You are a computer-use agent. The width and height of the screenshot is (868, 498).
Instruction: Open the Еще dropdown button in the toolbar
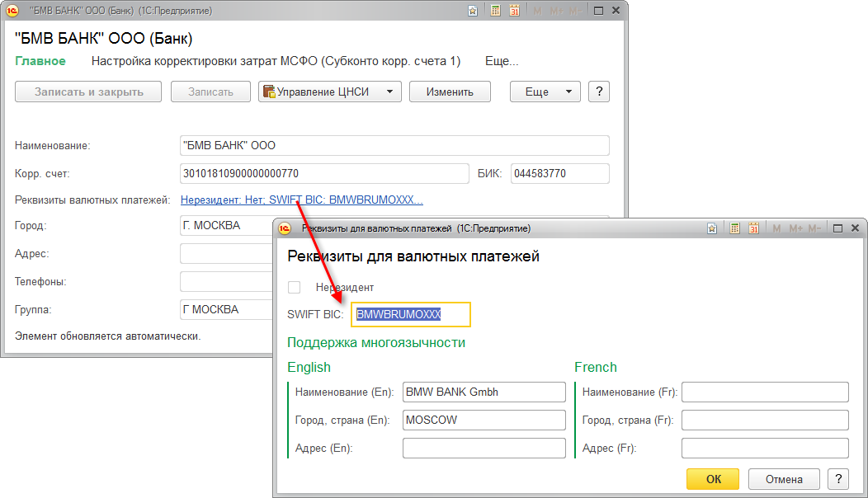[545, 92]
